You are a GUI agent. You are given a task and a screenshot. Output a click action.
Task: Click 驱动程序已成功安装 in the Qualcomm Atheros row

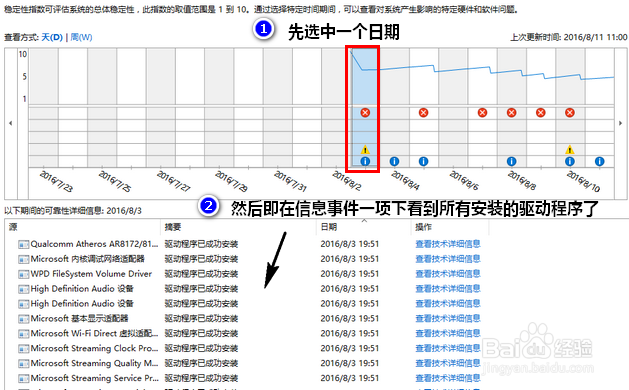point(201,244)
